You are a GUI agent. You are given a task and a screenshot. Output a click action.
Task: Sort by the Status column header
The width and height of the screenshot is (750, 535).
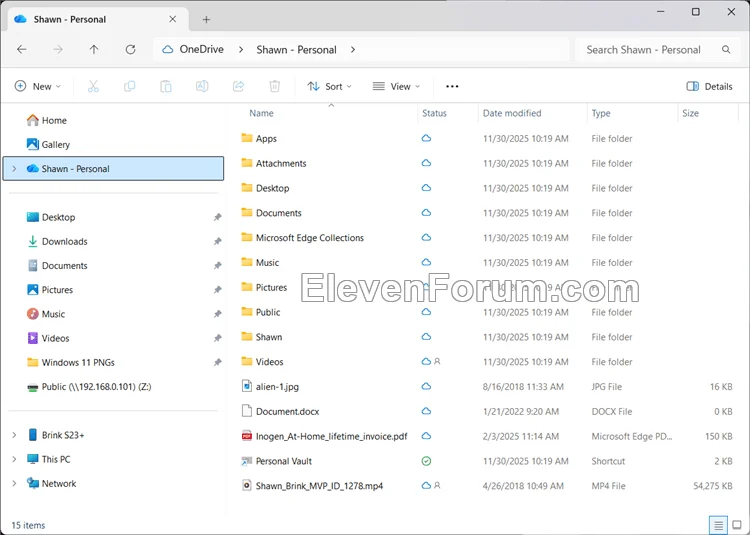click(x=434, y=113)
